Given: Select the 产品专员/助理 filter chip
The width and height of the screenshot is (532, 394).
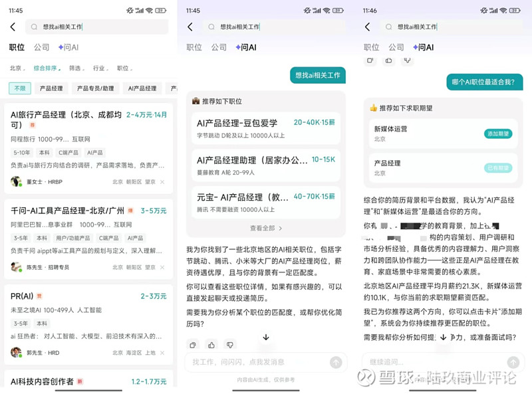Looking at the screenshot, I should coord(95,88).
